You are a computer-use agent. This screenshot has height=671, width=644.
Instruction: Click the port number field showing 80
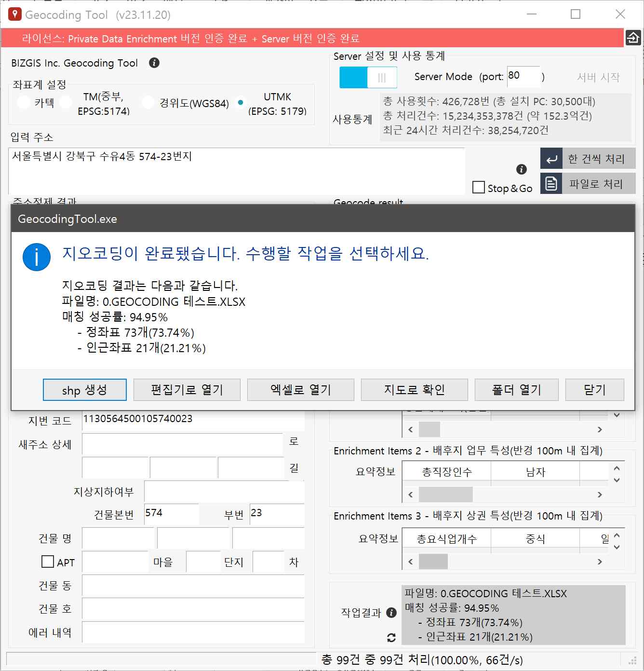point(523,77)
